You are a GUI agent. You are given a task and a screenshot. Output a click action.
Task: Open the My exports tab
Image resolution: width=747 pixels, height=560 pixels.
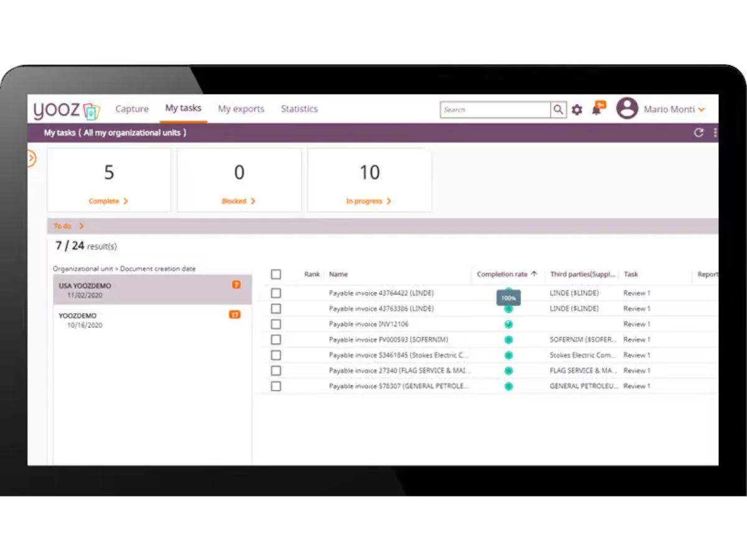tap(241, 109)
